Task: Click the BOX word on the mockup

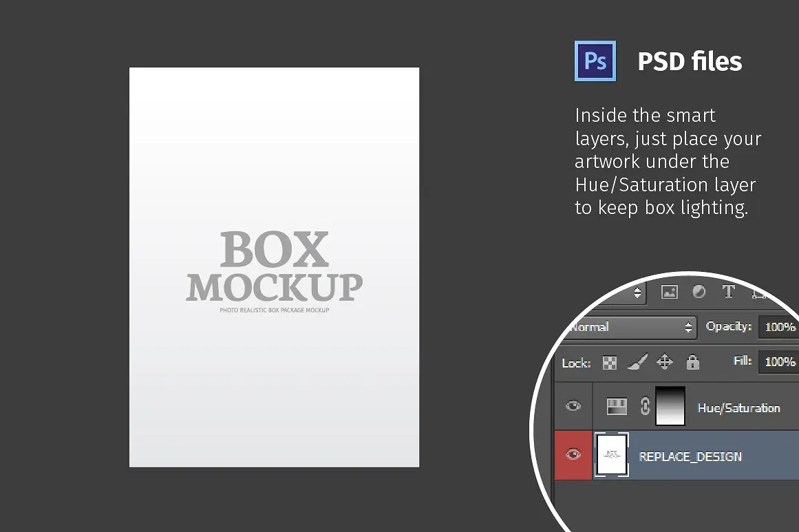Action: point(274,250)
